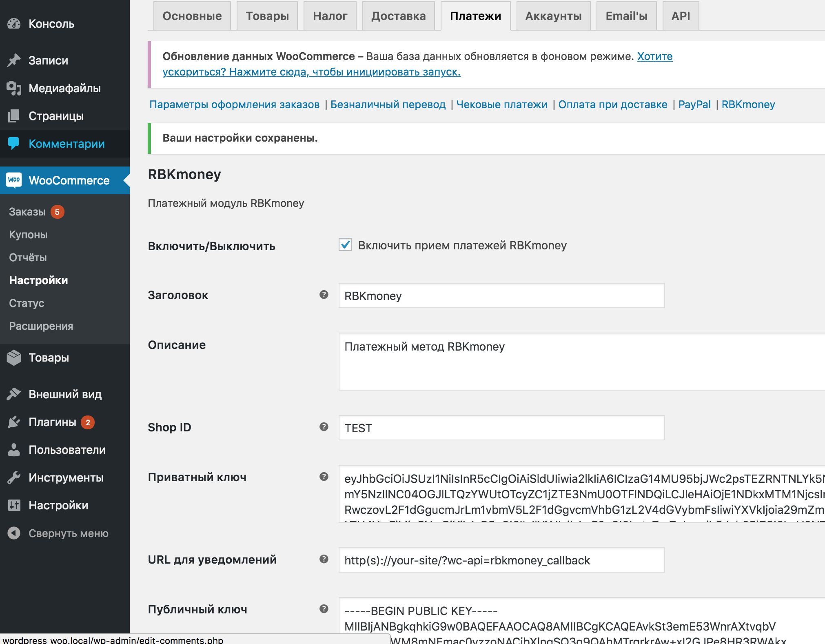Open Оплата при доставке link

click(613, 104)
